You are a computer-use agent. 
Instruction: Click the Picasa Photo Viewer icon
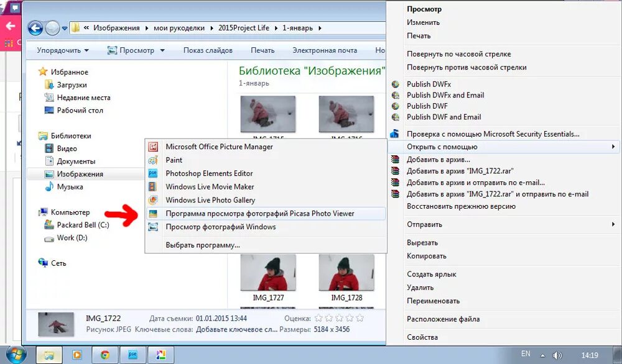coord(153,214)
